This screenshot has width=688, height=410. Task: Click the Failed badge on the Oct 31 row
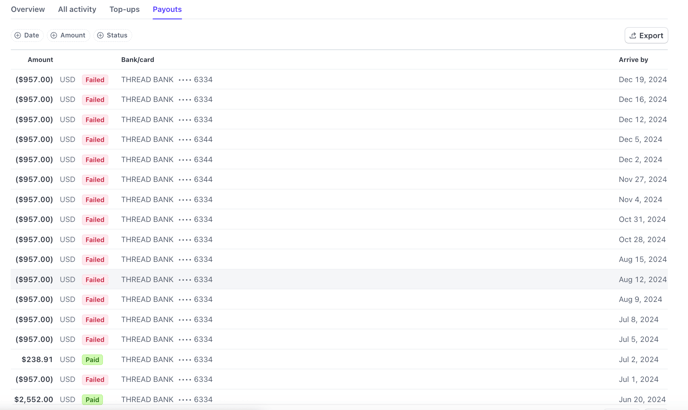(95, 219)
